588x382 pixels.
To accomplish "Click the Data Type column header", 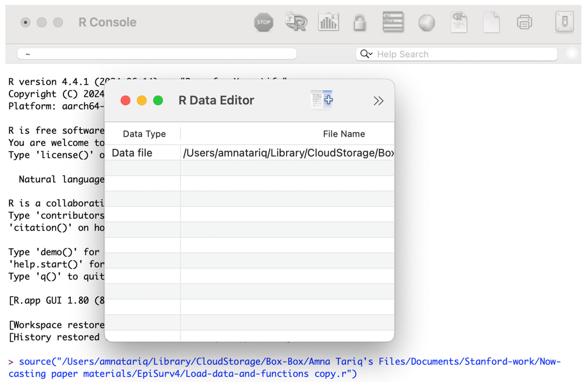I will click(x=144, y=134).
